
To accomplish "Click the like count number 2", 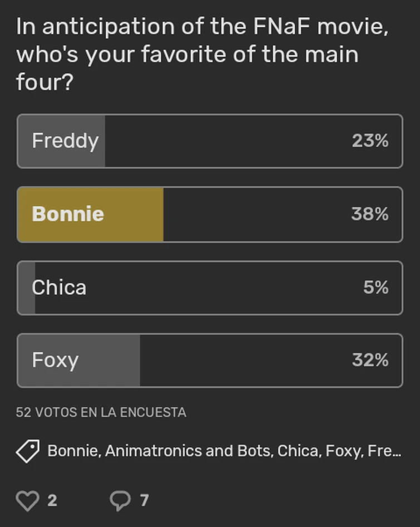I will tap(52, 500).
